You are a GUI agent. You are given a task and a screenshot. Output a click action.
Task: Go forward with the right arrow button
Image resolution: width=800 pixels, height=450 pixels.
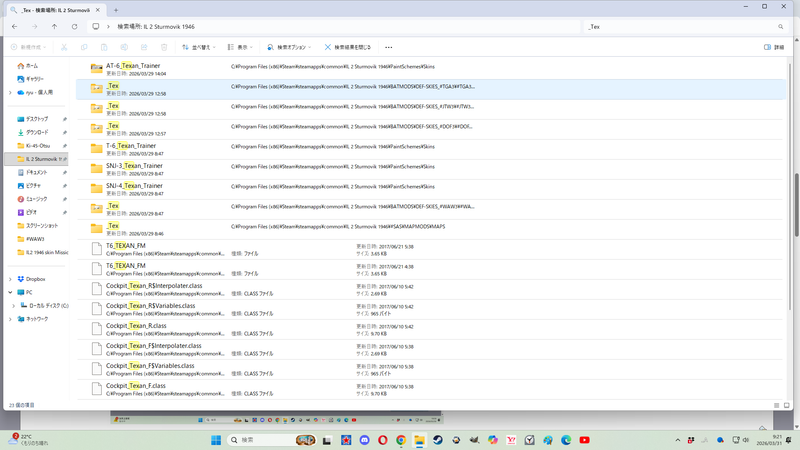(x=34, y=27)
